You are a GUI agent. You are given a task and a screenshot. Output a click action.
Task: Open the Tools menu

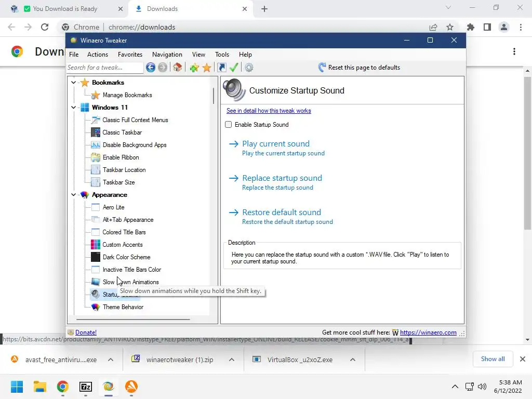coord(222,54)
